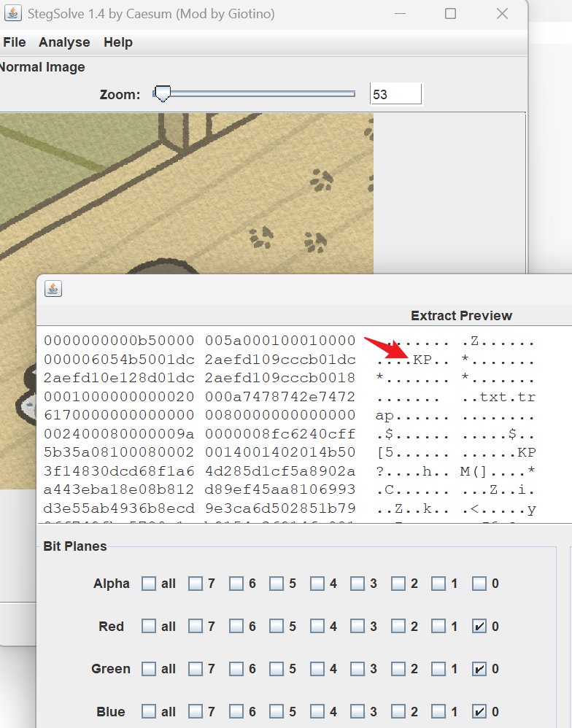Click the Zoom slider handle

tap(162, 94)
